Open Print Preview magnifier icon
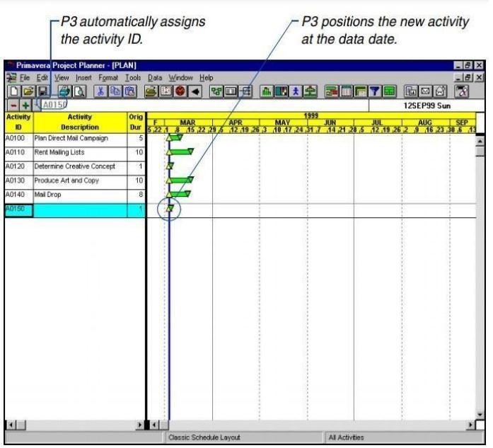493x448 pixels. [79, 91]
